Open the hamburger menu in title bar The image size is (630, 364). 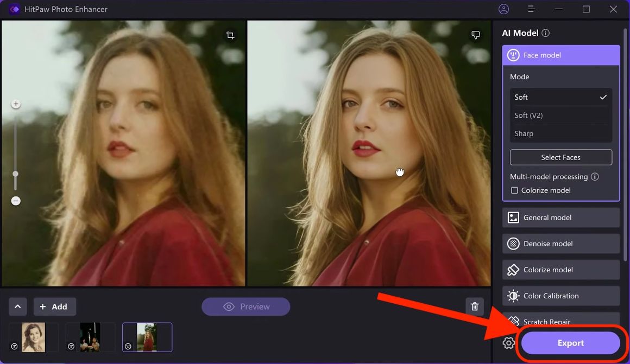(x=531, y=9)
